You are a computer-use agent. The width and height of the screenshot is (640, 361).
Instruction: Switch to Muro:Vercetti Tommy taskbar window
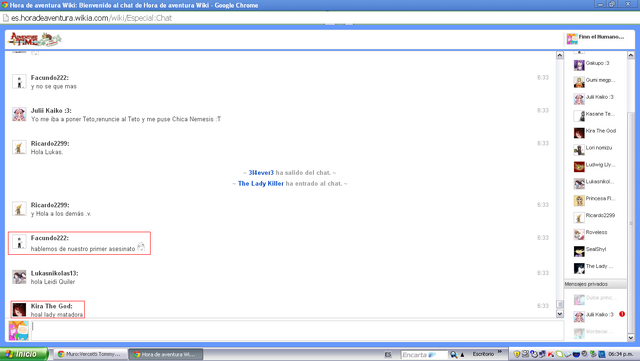[89, 354]
